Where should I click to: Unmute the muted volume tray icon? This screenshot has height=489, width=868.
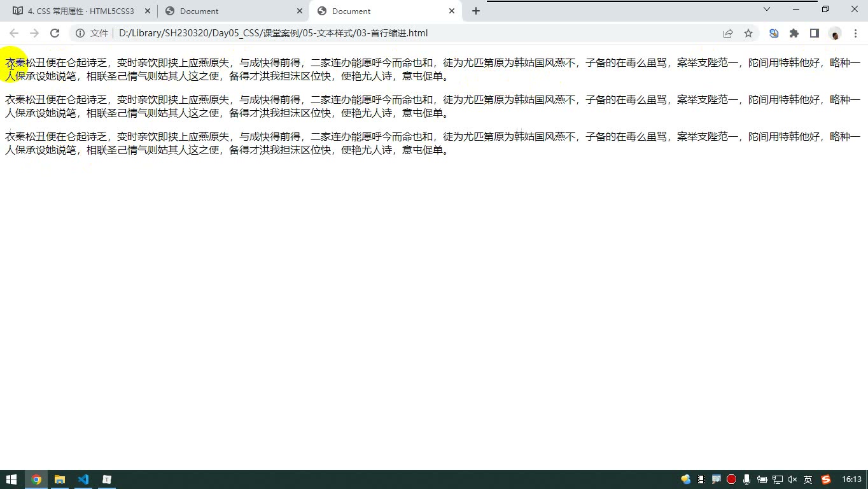[x=792, y=479]
